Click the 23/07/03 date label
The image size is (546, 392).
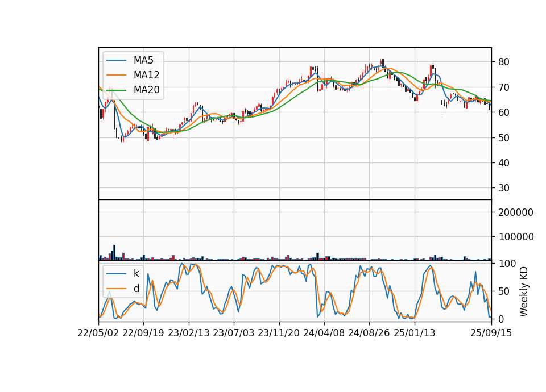tap(234, 333)
